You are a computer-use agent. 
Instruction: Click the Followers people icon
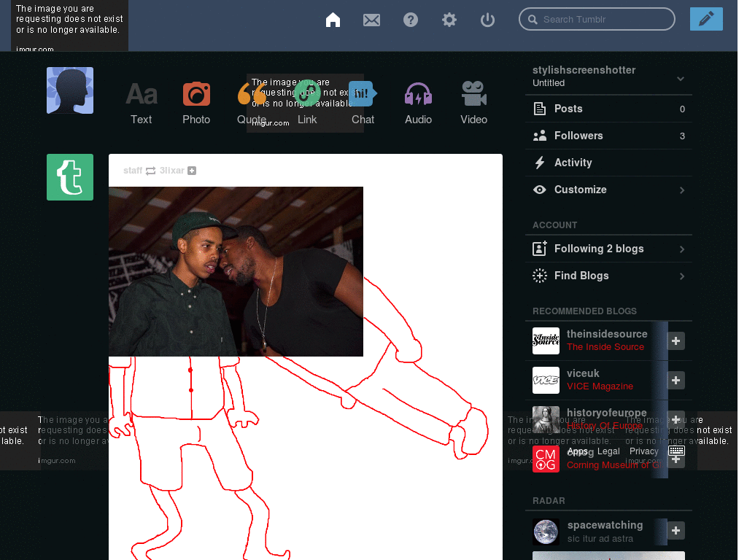pyautogui.click(x=539, y=136)
